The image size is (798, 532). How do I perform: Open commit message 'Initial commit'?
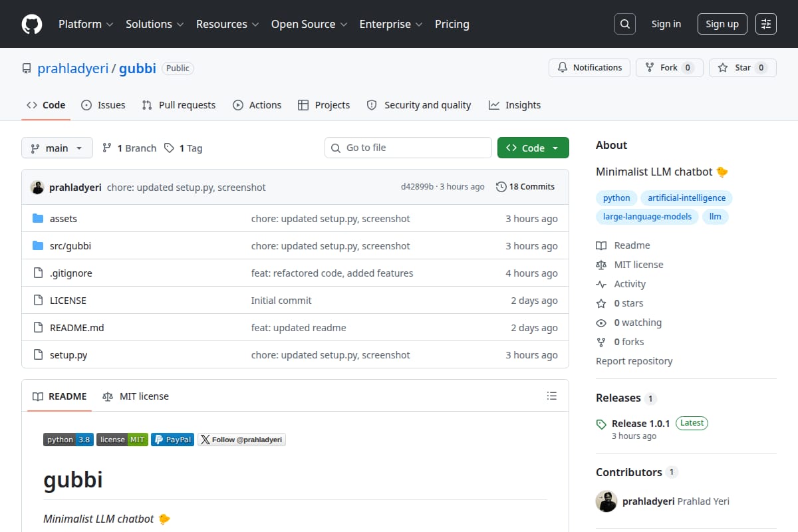(281, 301)
